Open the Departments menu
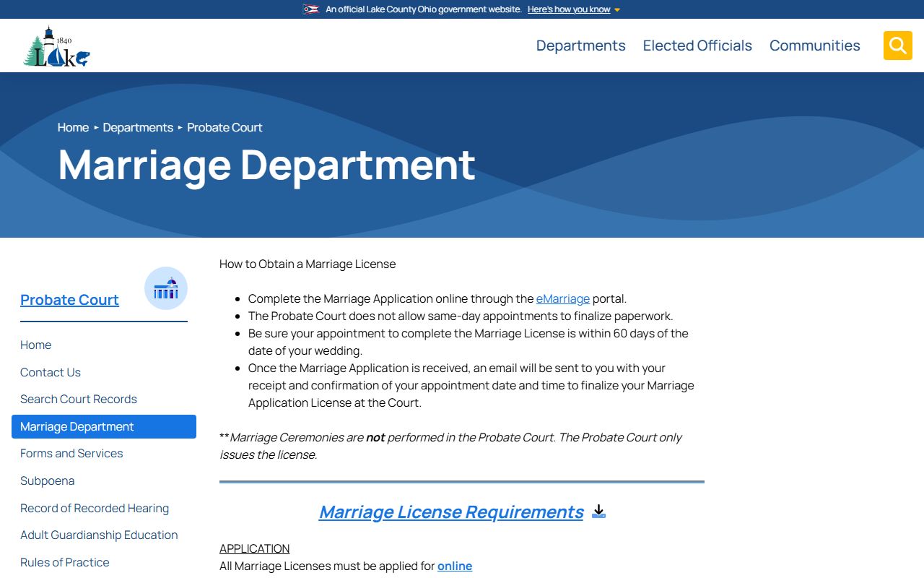Viewport: 924px width, 578px height. pos(580,46)
